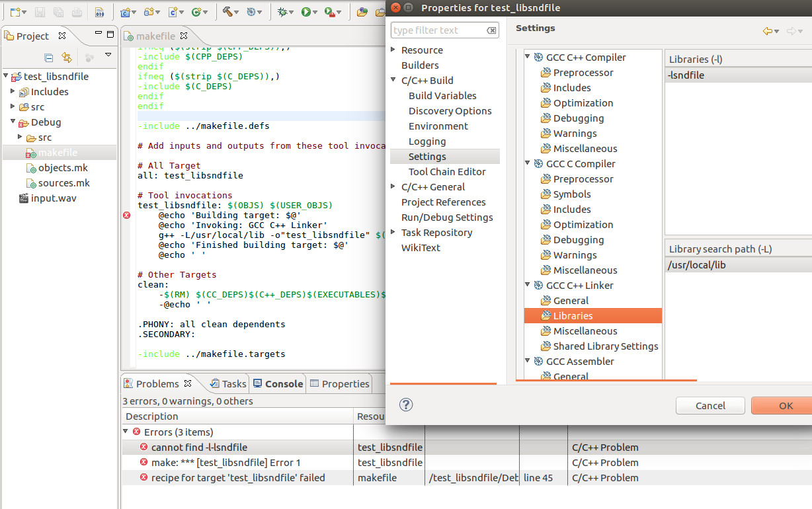Click the Cancel button
The height and width of the screenshot is (509, 812).
pos(710,405)
